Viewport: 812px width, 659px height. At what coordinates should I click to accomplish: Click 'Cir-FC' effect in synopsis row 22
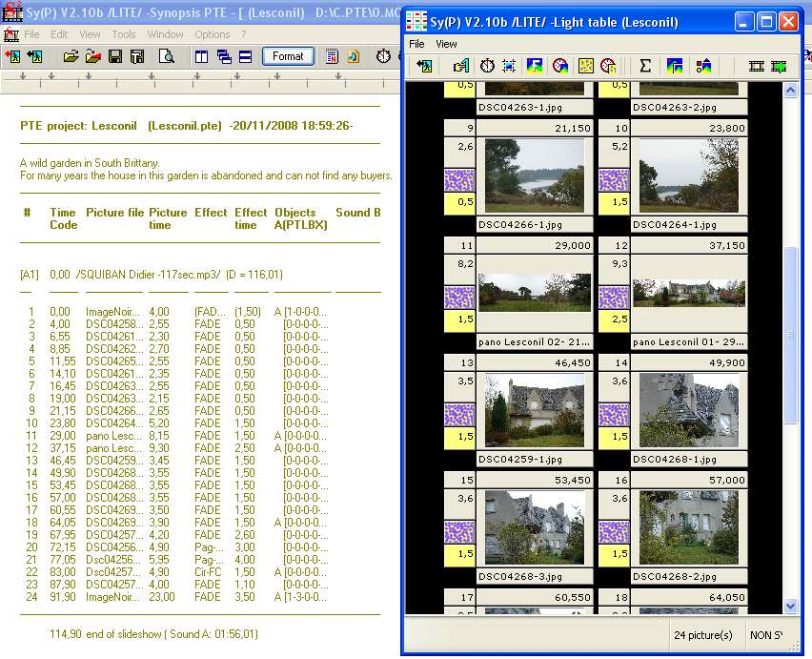click(208, 572)
